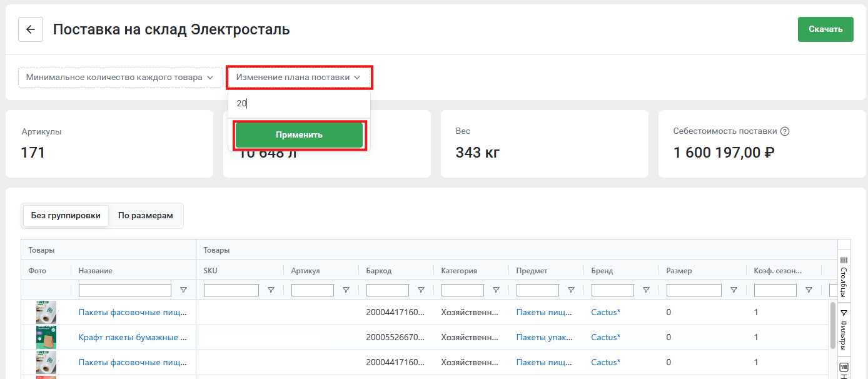This screenshot has height=379, width=868.
Task: Click the title Поставка на склад Электросталь
Action: click(x=171, y=29)
